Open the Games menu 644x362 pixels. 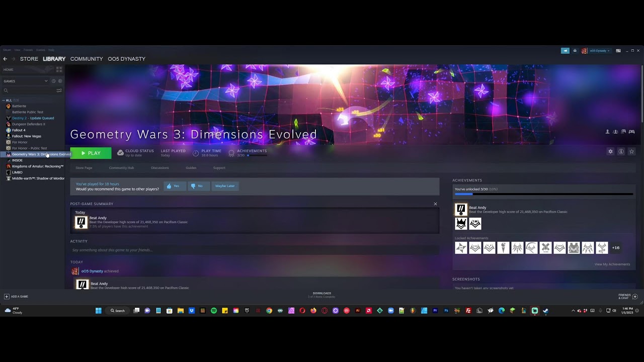(x=40, y=50)
